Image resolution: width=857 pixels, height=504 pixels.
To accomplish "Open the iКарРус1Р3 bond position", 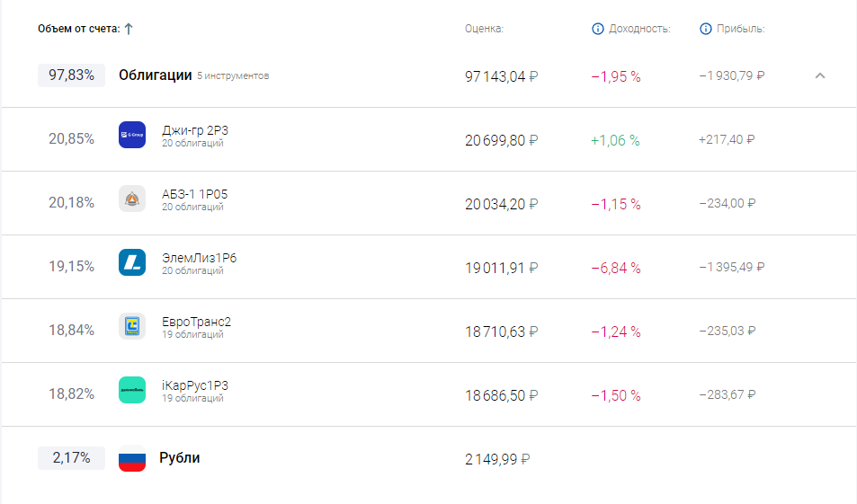I will pos(195,385).
